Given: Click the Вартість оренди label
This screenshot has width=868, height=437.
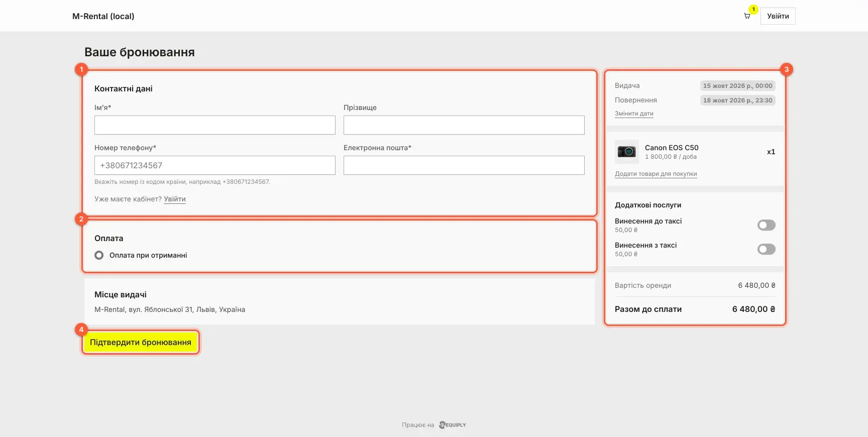Looking at the screenshot, I should pos(643,285).
